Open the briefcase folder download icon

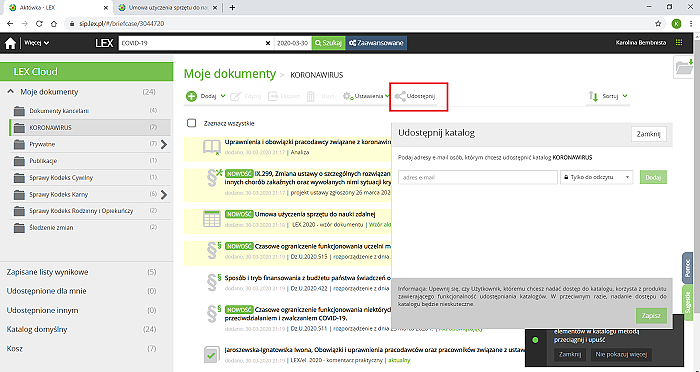[683, 67]
